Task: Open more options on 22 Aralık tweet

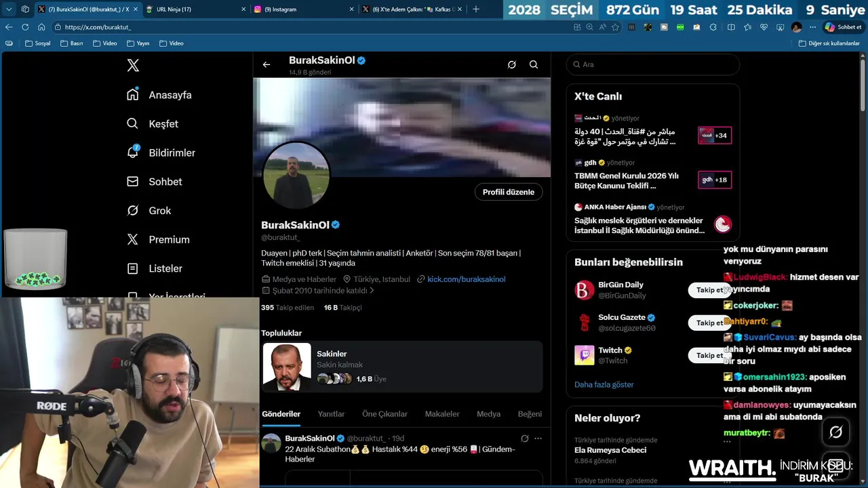Action: 538,439
